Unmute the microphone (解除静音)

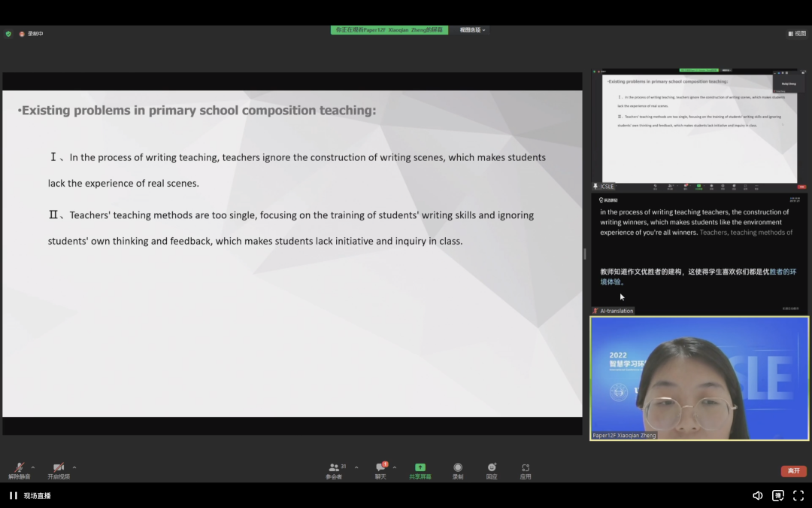pyautogui.click(x=19, y=470)
